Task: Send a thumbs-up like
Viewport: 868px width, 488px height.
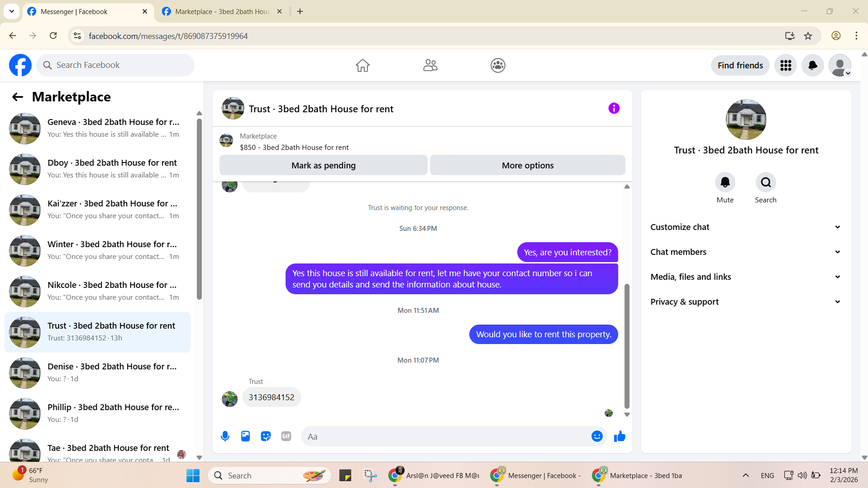Action: 620,436
